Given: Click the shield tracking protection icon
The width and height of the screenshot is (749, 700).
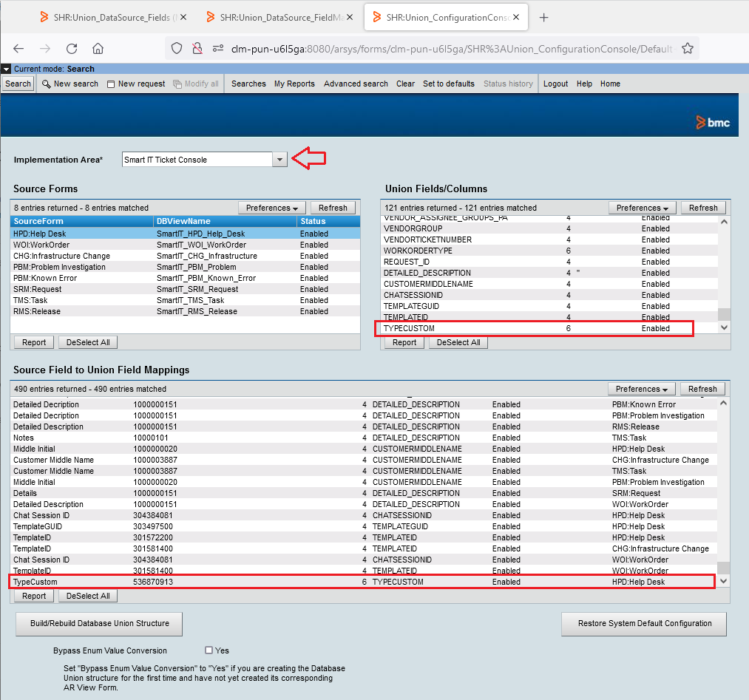Looking at the screenshot, I should tap(177, 49).
